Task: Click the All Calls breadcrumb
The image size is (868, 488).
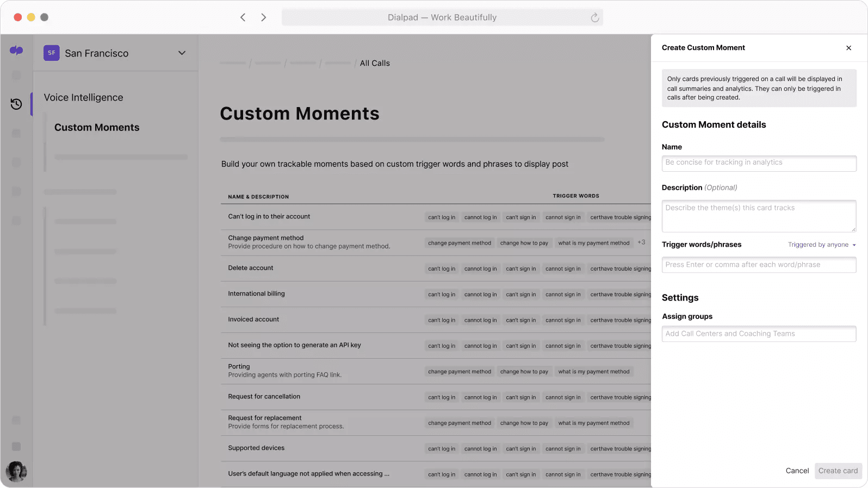Action: tap(375, 63)
